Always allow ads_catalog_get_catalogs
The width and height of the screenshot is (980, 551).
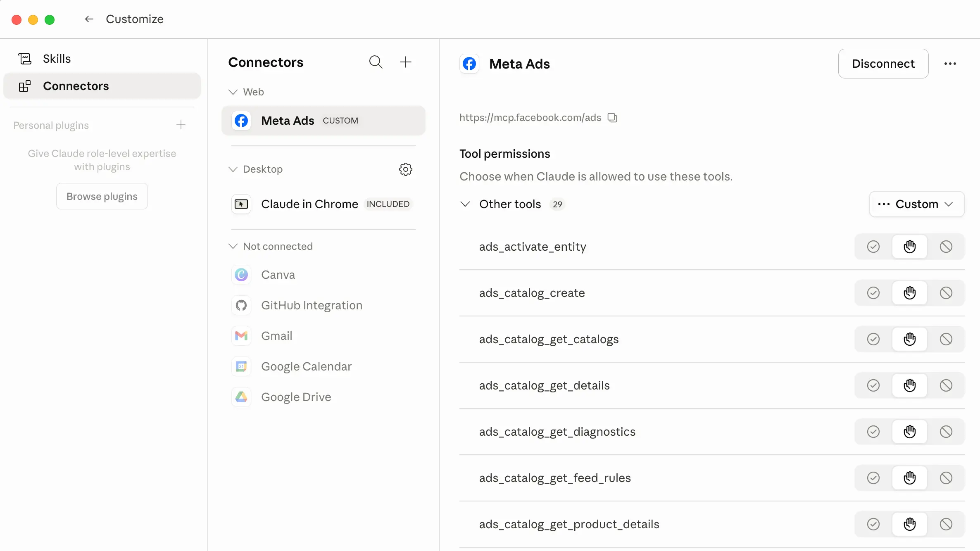[873, 339]
